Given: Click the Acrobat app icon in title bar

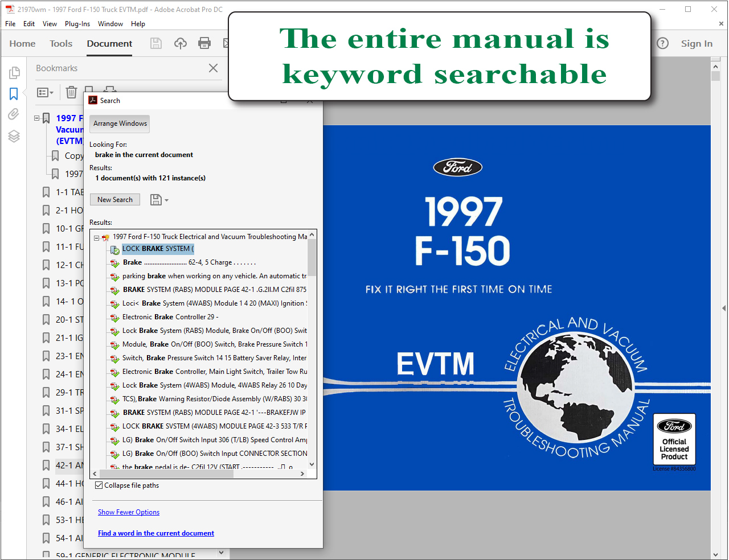Looking at the screenshot, I should pyautogui.click(x=10, y=9).
